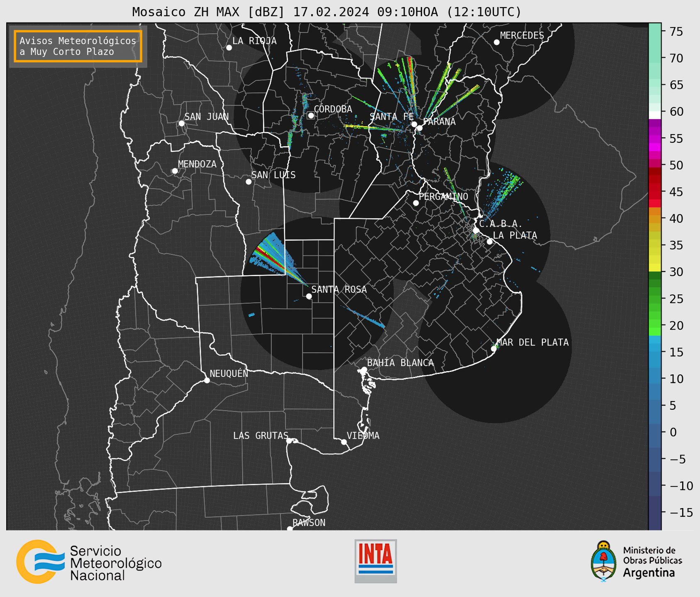Click the Avisos Meteorológicos a Muy Corto Plazo box
Screen dimensions: 700x597
click(x=78, y=46)
